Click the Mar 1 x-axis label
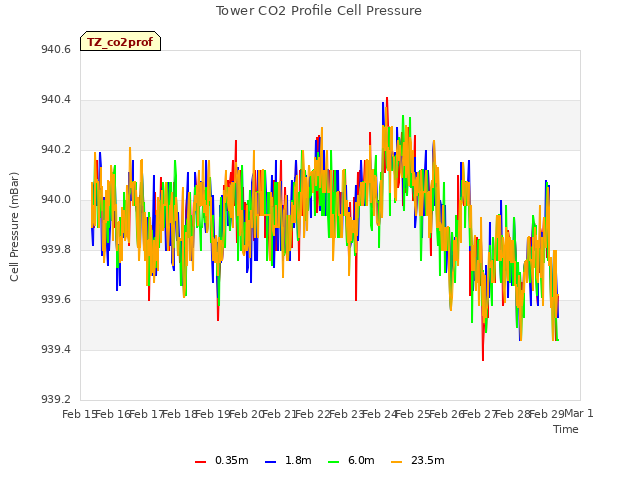This screenshot has height=480, width=640. click(579, 413)
